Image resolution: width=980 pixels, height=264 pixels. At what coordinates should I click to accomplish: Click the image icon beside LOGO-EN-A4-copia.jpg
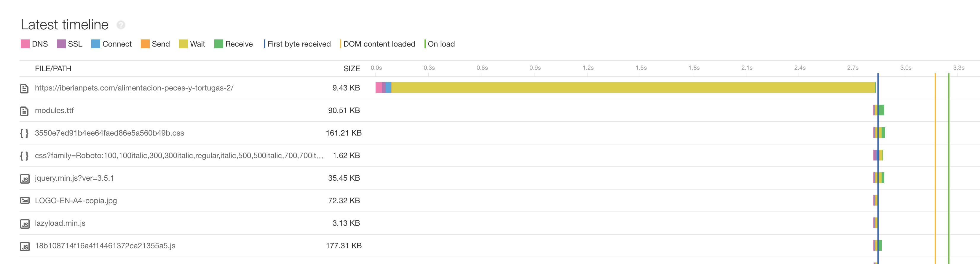pyautogui.click(x=25, y=201)
